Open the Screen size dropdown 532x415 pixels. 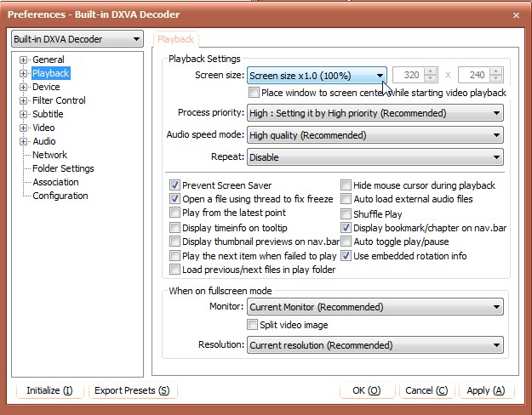click(317, 76)
